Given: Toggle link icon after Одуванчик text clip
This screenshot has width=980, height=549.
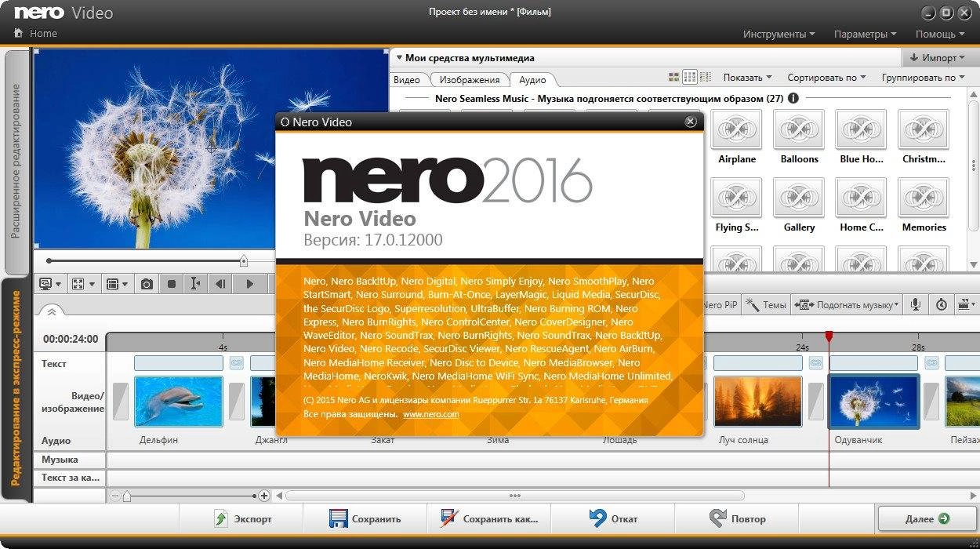Looking at the screenshot, I should point(931,363).
